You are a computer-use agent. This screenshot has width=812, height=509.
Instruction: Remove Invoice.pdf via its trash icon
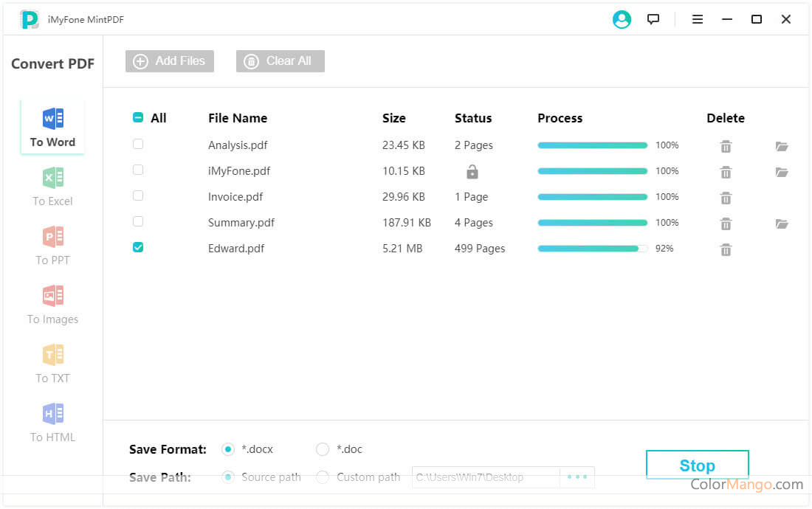tap(726, 198)
